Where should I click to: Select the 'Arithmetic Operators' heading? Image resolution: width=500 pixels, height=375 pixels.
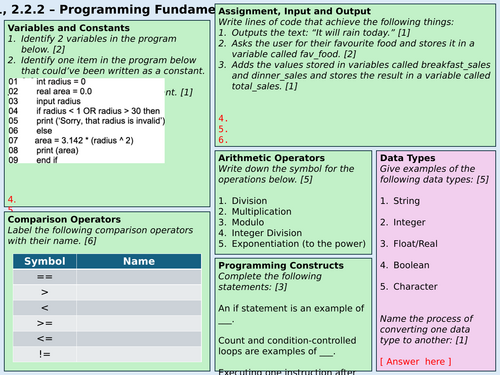[x=271, y=158]
